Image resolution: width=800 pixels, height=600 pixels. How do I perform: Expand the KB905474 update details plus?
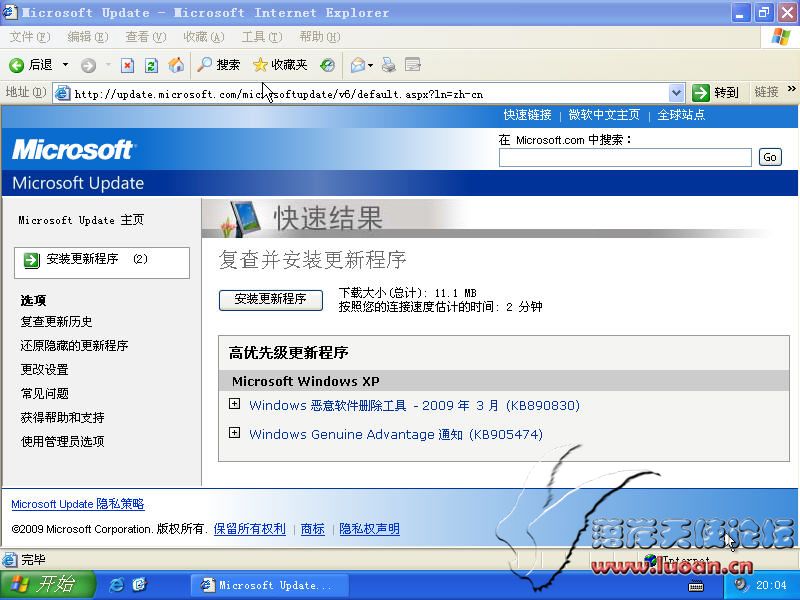234,433
